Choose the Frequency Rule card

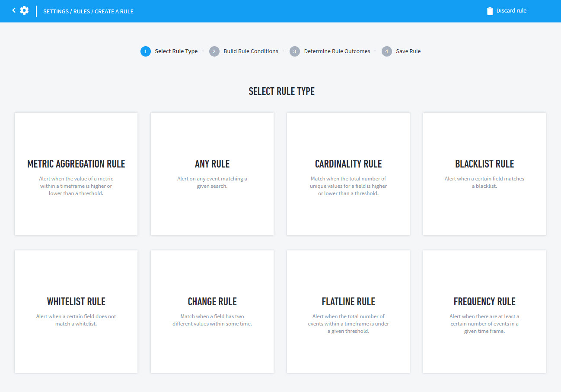coord(484,312)
